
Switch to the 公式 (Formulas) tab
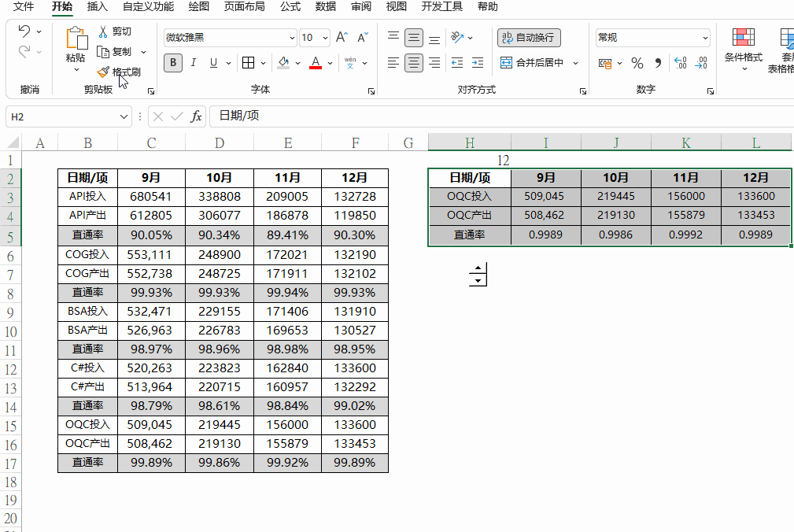tap(290, 7)
